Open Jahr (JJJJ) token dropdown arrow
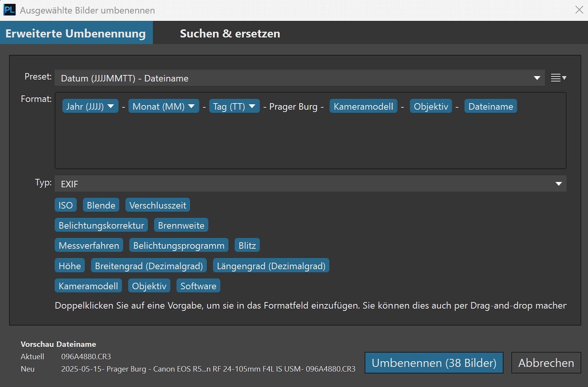 point(111,106)
